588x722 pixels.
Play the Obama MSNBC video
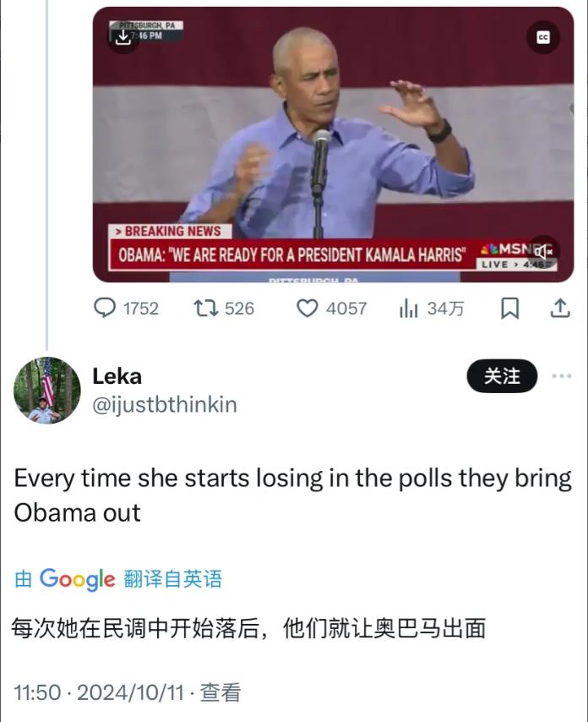pos(333,144)
